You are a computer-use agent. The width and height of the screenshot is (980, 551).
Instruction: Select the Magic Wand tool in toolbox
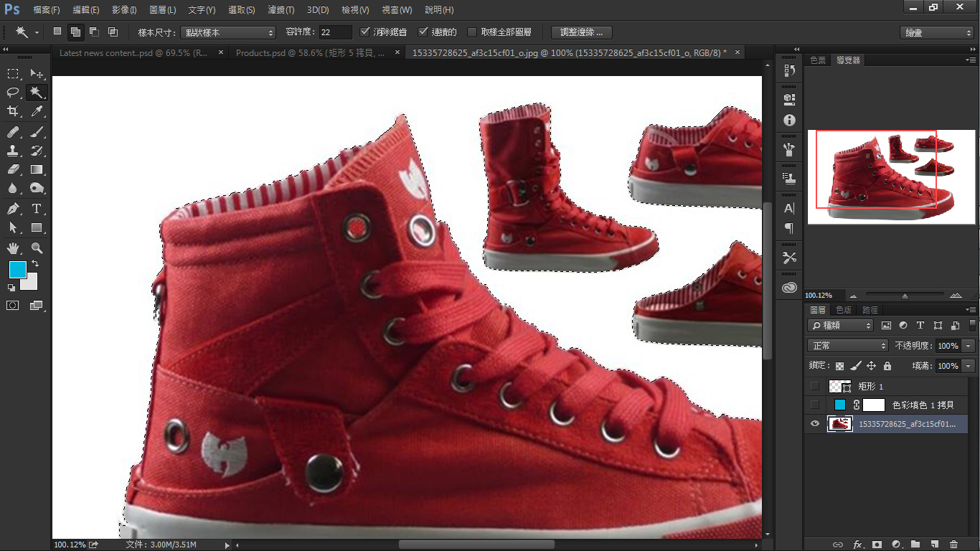(37, 93)
